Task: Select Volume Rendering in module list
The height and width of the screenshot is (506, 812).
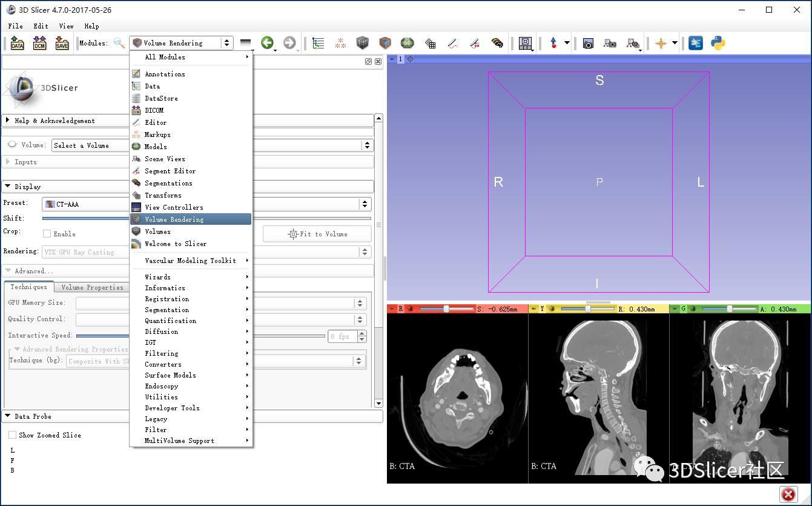Action: (x=191, y=219)
